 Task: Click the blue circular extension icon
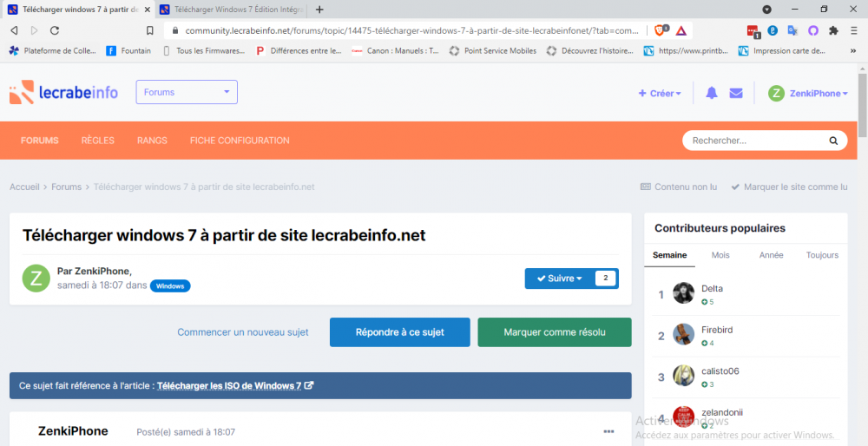click(x=773, y=30)
